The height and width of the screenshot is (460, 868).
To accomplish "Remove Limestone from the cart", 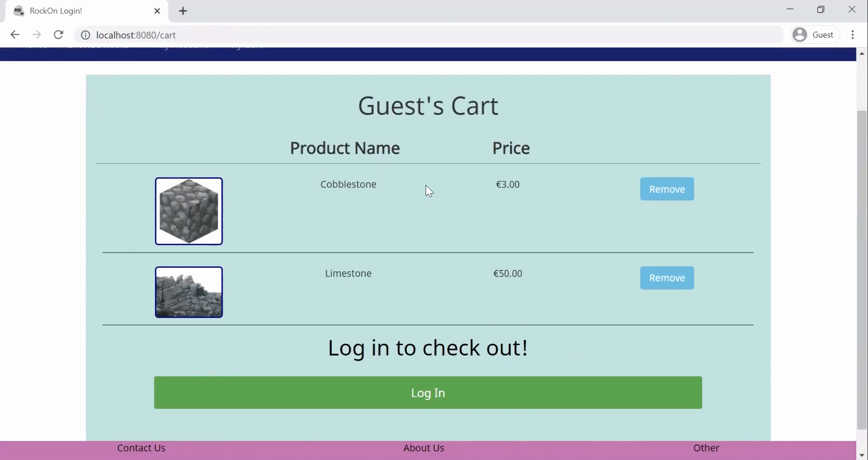I will [667, 278].
